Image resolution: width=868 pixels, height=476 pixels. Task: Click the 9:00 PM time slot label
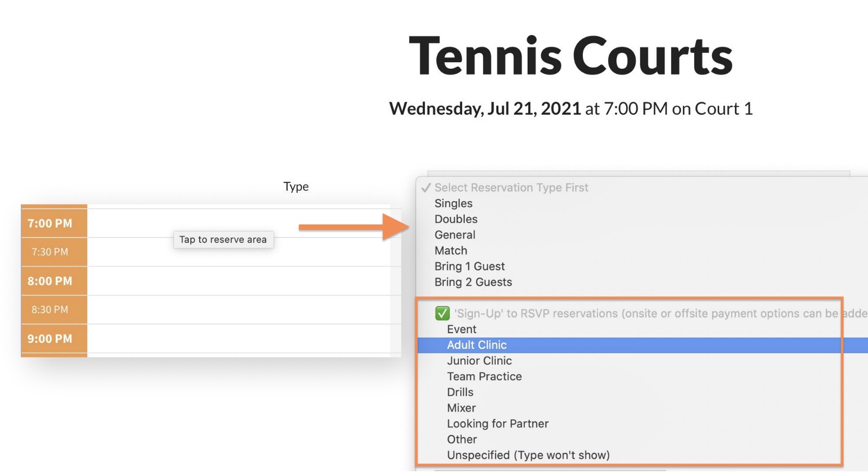pos(50,339)
